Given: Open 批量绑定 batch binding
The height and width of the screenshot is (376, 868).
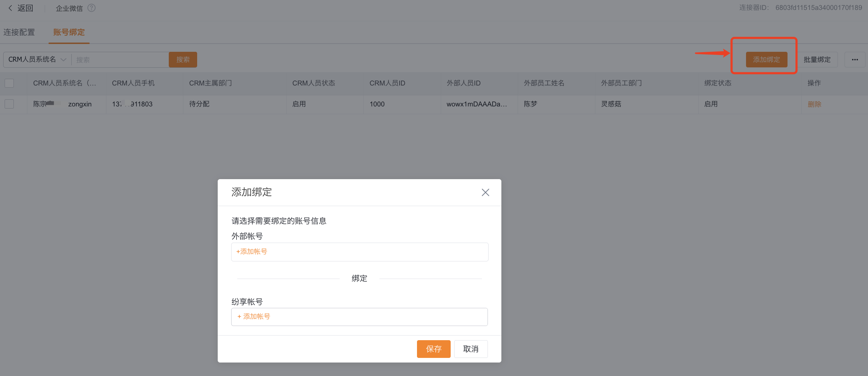Looking at the screenshot, I should [x=817, y=60].
